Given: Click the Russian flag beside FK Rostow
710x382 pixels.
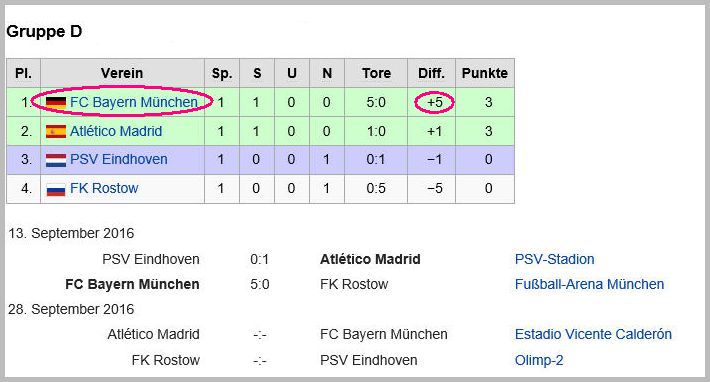Looking at the screenshot, I should (x=56, y=189).
